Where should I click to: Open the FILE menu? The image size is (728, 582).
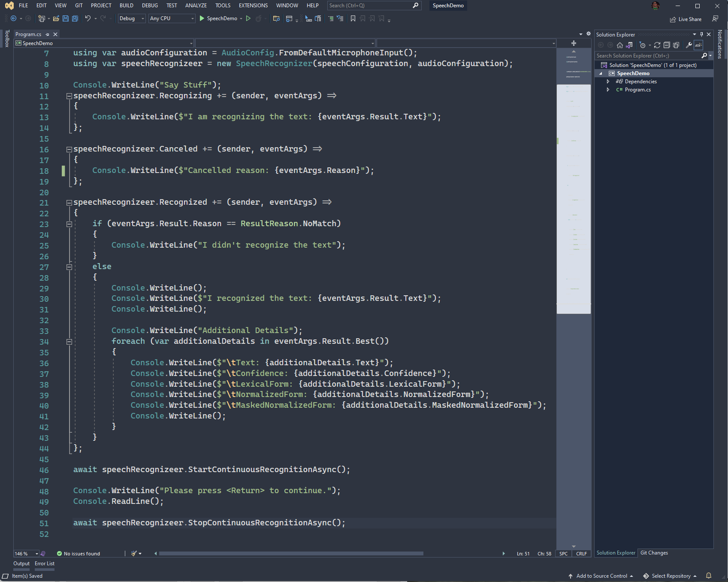pos(24,6)
